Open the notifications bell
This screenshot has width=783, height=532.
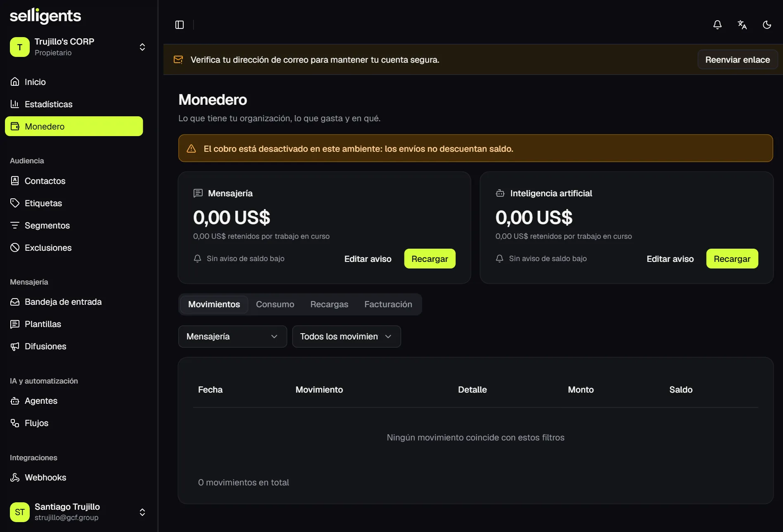(x=717, y=25)
